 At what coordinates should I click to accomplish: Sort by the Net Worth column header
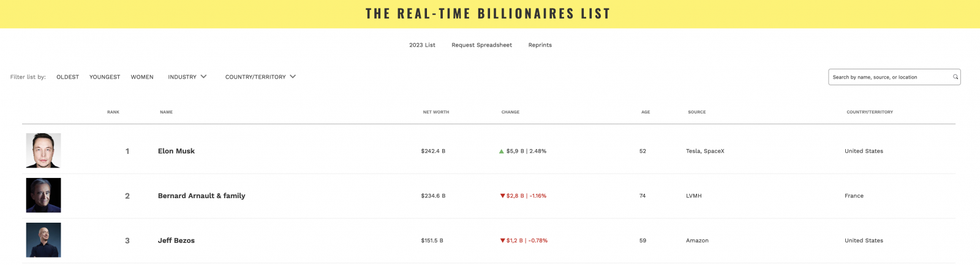(435, 112)
